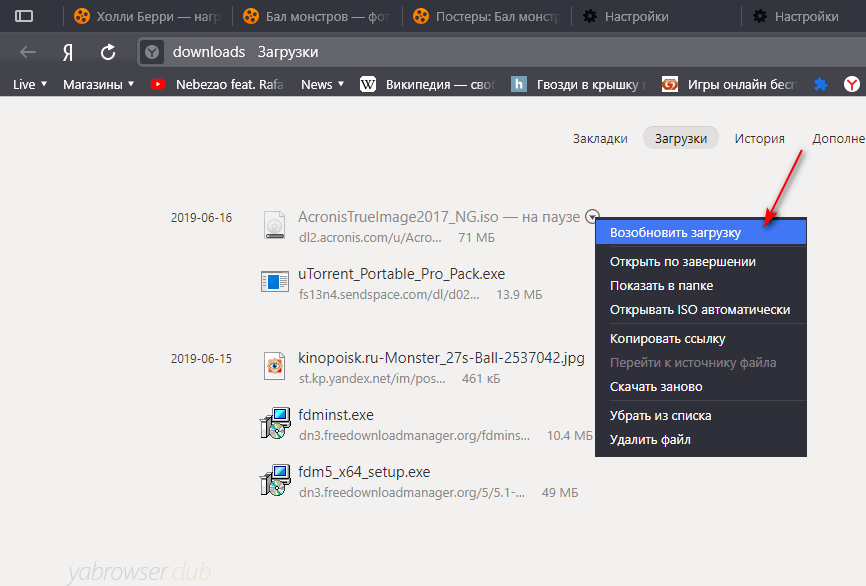Image resolution: width=866 pixels, height=586 pixels.
Task: Switch to the Бал монстров — фото tab
Action: (317, 17)
